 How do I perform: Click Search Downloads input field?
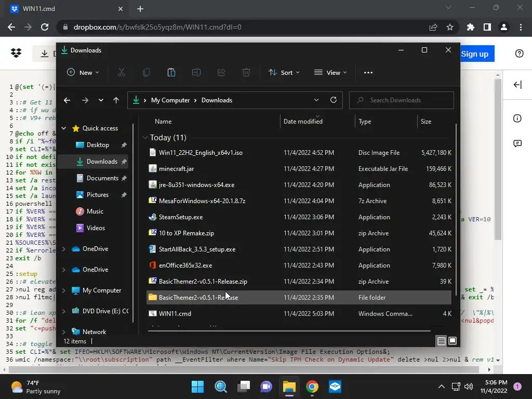pyautogui.click(x=402, y=100)
